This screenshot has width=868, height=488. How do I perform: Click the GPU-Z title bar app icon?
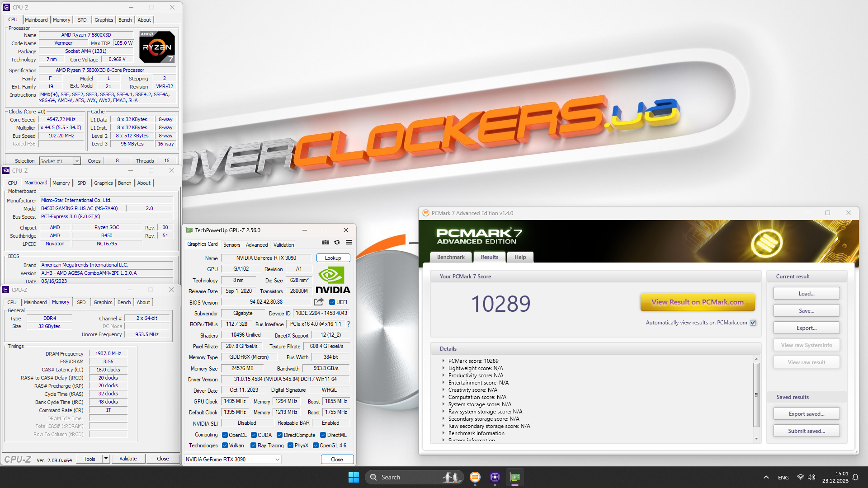pyautogui.click(x=189, y=230)
